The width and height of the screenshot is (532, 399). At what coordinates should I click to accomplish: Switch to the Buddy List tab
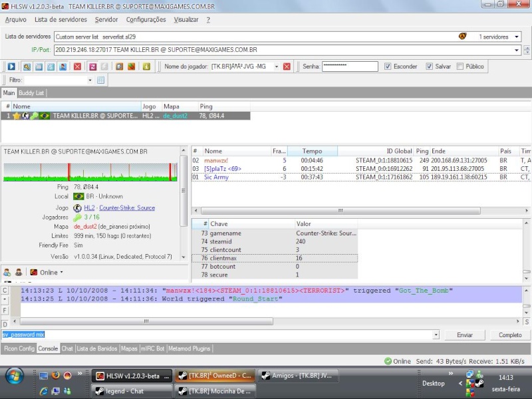31,93
